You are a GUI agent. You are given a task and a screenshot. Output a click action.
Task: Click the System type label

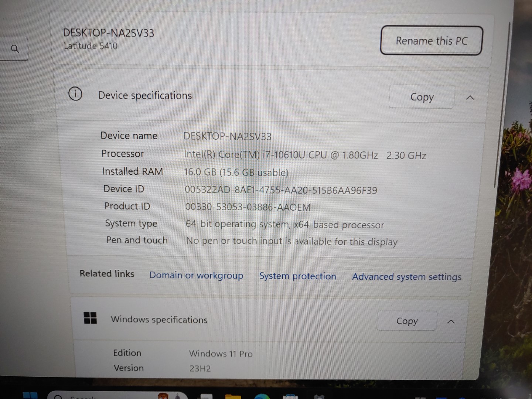click(x=131, y=224)
